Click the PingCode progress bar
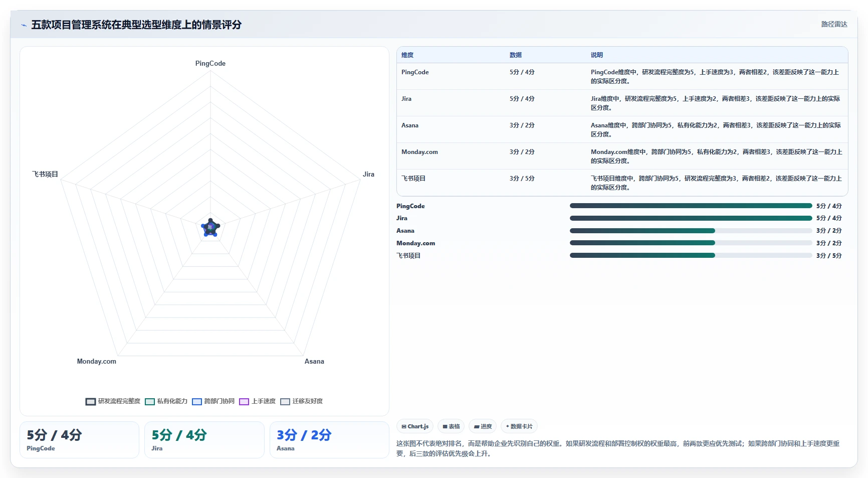 [691, 206]
